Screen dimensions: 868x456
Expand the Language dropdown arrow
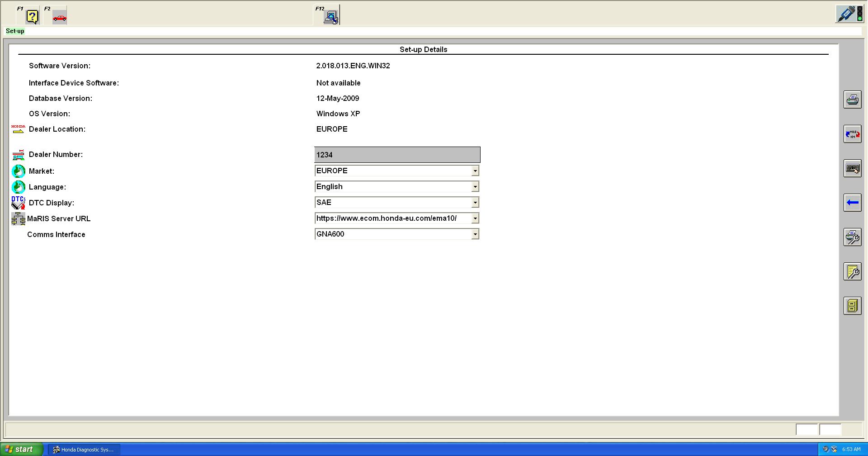pos(475,187)
